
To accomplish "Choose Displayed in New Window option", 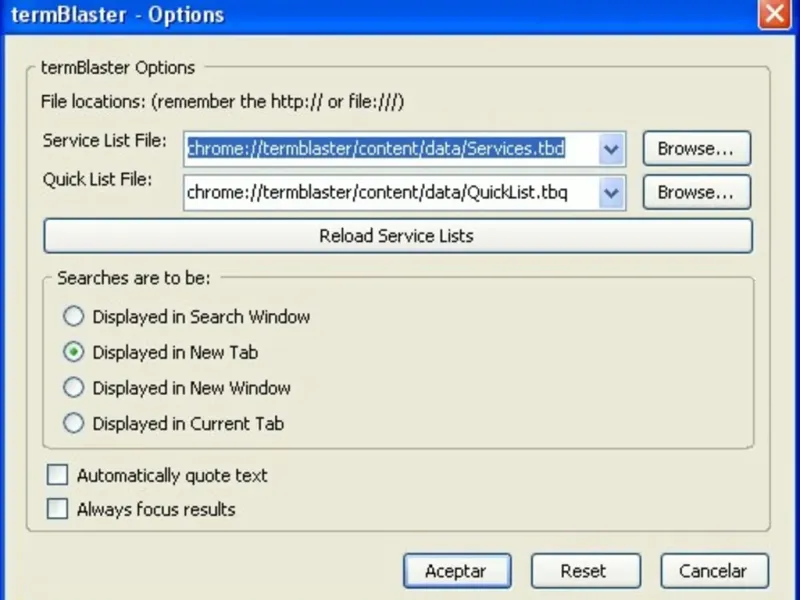I will tap(73, 388).
